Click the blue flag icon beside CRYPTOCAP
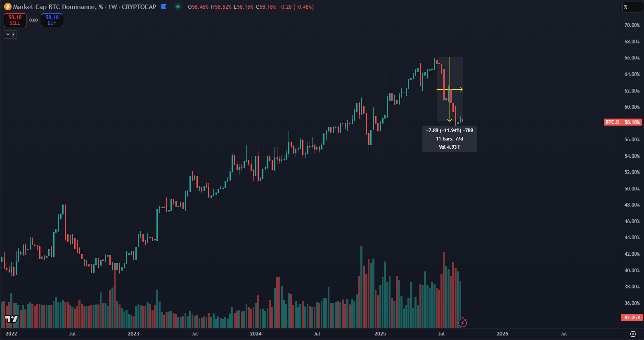 click(164, 7)
